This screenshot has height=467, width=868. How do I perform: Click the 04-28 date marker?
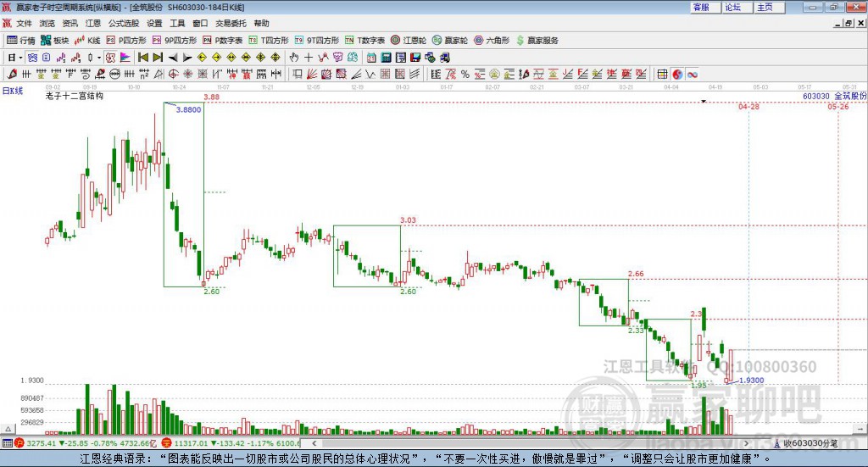tap(748, 106)
